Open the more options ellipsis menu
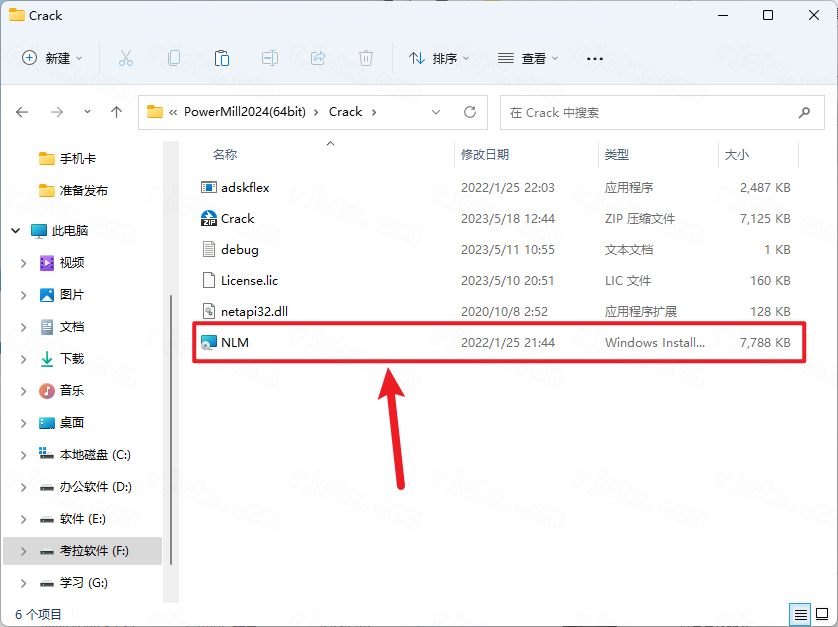The width and height of the screenshot is (838, 627). 595,58
